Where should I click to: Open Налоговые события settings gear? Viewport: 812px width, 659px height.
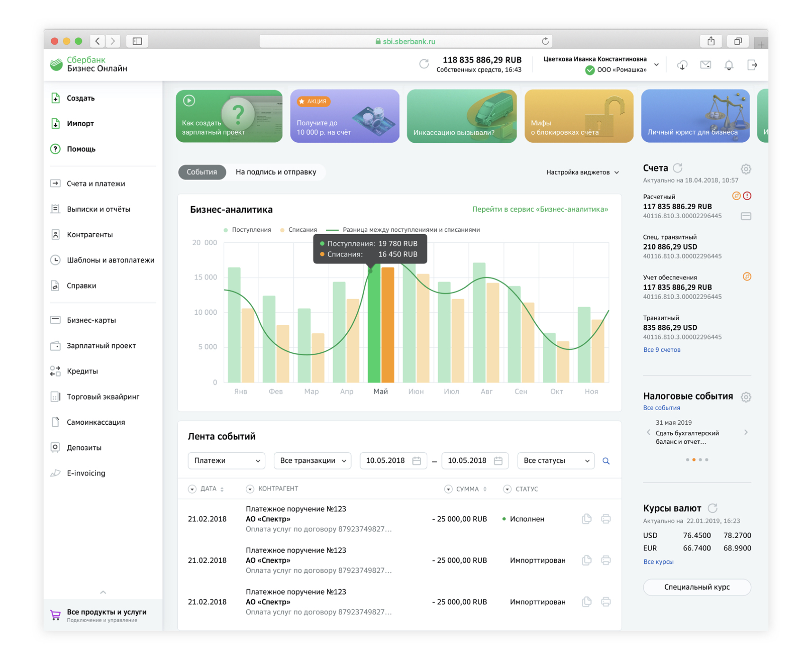pyautogui.click(x=746, y=397)
